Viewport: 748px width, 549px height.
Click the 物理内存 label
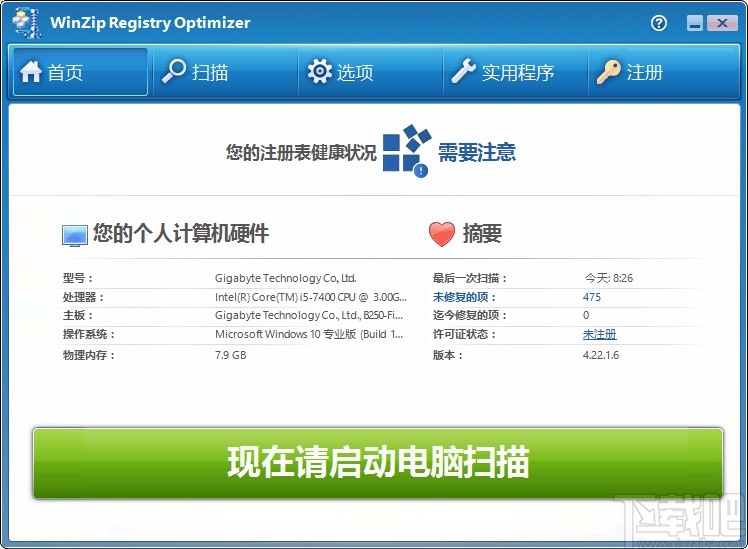click(89, 355)
